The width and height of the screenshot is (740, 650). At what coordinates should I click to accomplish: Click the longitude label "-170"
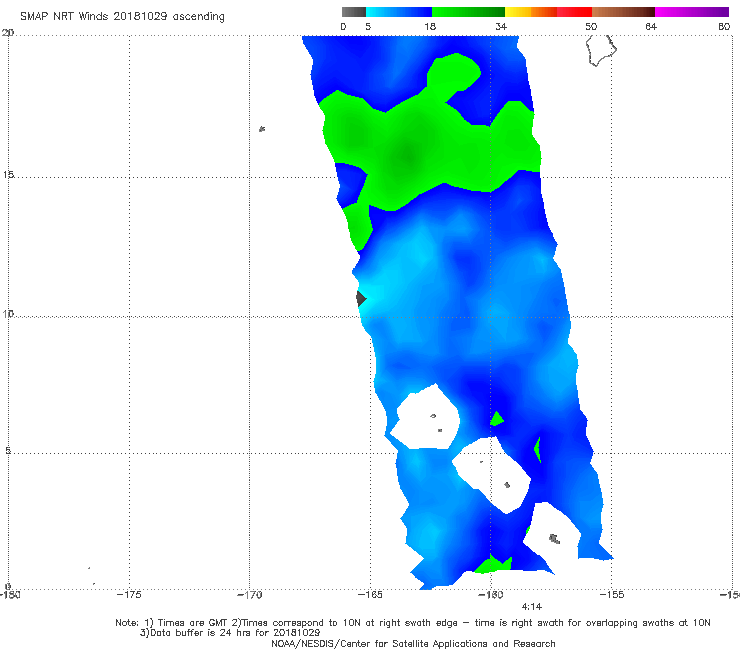(x=250, y=595)
